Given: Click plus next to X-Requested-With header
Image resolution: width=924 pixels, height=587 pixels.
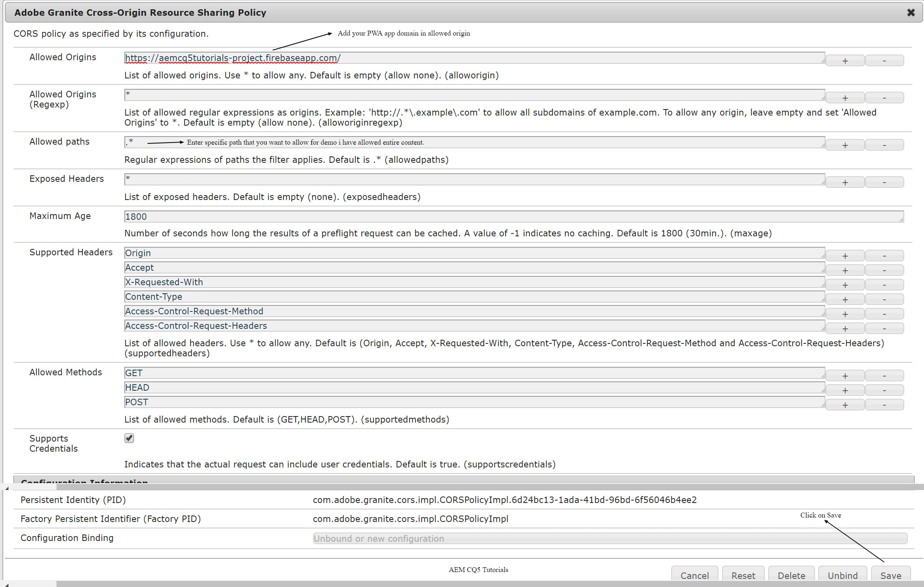Looking at the screenshot, I should click(x=845, y=285).
